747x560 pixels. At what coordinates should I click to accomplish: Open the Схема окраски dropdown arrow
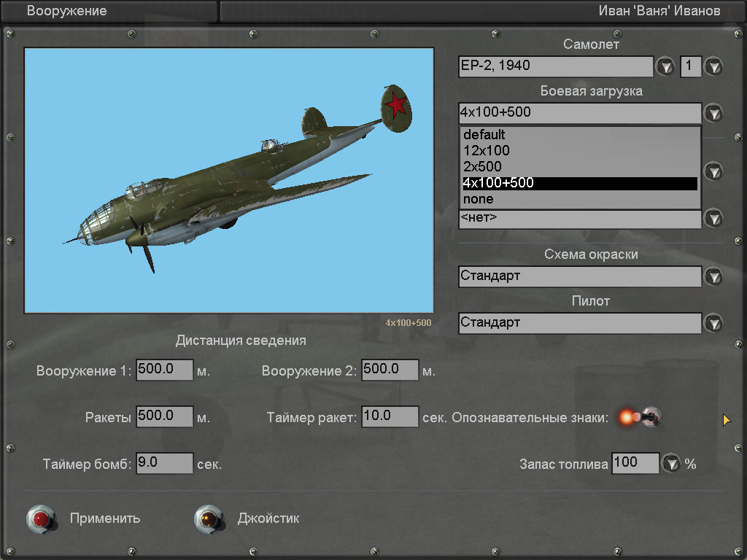click(713, 277)
